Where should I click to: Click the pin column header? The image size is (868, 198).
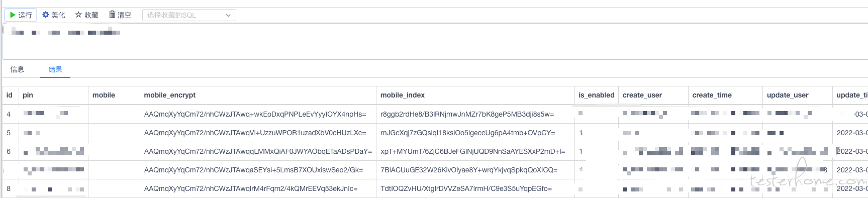click(x=28, y=95)
